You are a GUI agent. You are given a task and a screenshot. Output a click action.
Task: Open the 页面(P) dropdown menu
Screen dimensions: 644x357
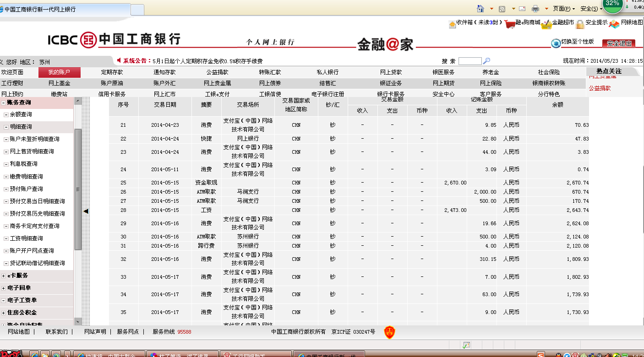coord(563,9)
